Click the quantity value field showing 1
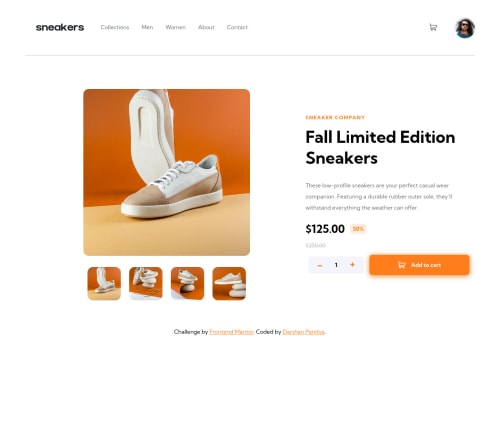Image resolution: width=500 pixels, height=438 pixels. tap(336, 265)
